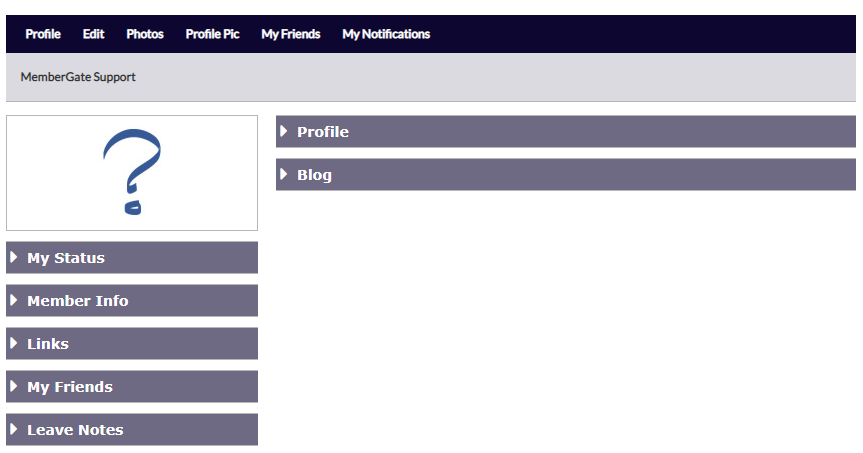
Task: Expand the Member Info panel arrow
Action: 14,300
